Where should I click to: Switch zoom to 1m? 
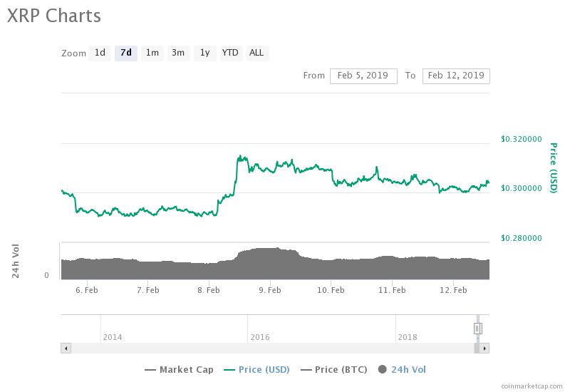152,53
